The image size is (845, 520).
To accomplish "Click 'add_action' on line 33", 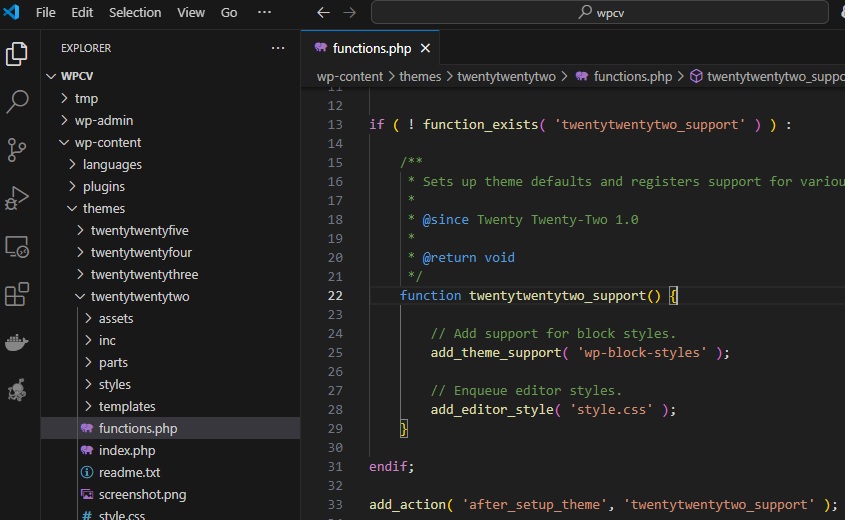I will pos(407,505).
